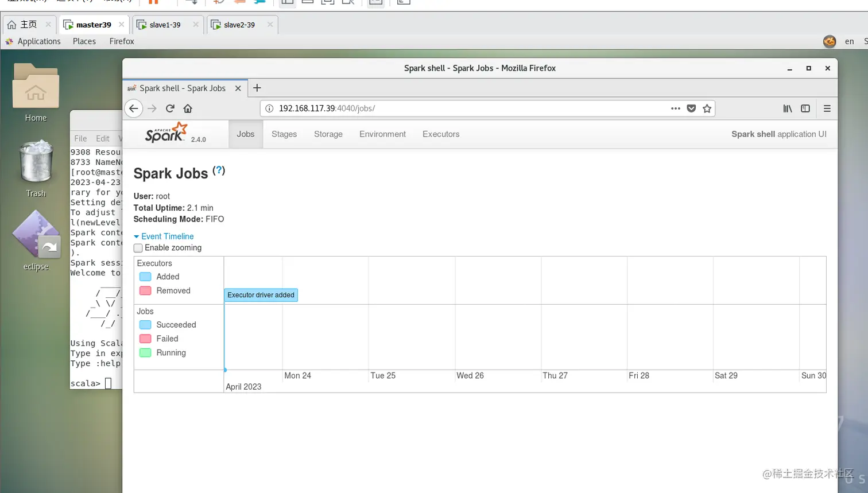Maximize the Firefox window
868x493 pixels.
tap(809, 68)
